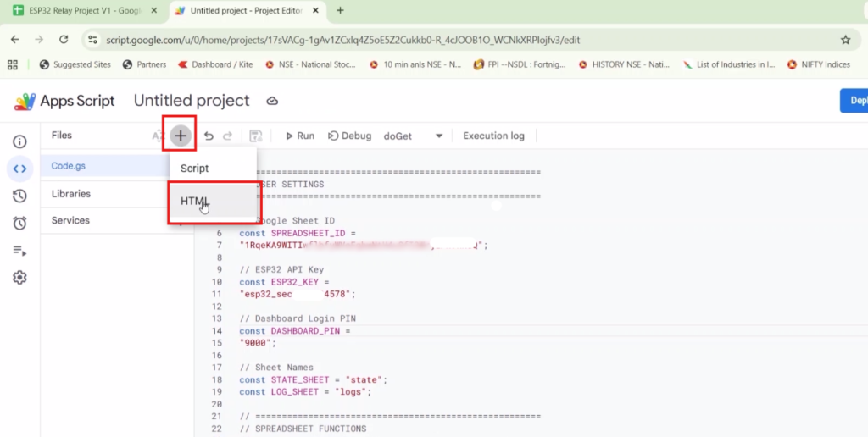868x437 pixels.
Task: Click the browser Forward arrow
Action: pyautogui.click(x=39, y=39)
